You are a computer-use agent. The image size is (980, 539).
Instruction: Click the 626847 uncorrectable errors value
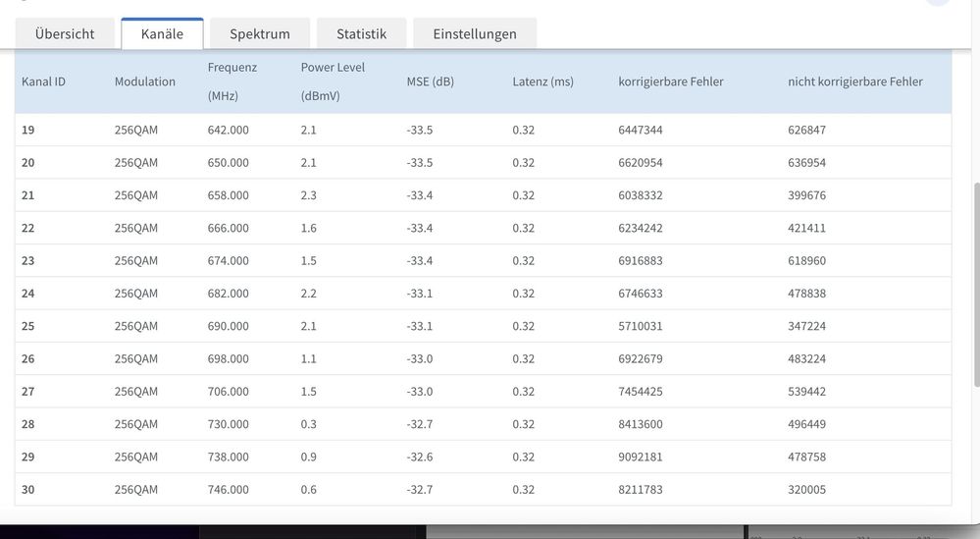pyautogui.click(x=806, y=130)
